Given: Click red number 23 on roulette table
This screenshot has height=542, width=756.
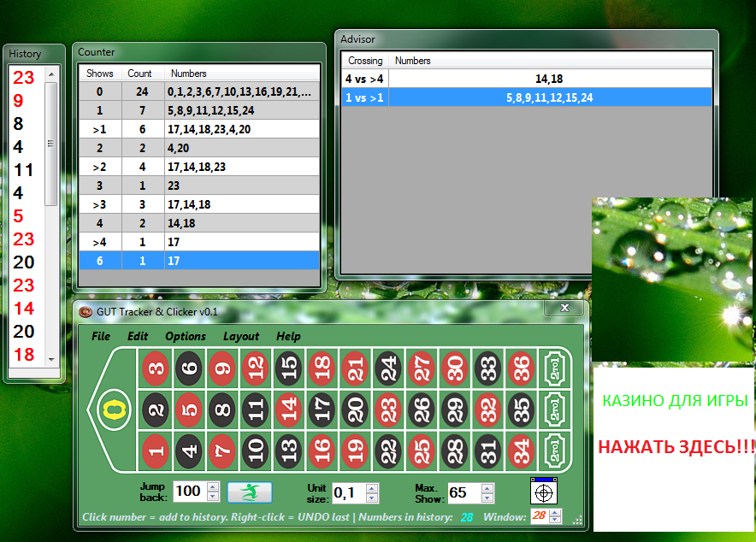Looking at the screenshot, I should 388,410.
